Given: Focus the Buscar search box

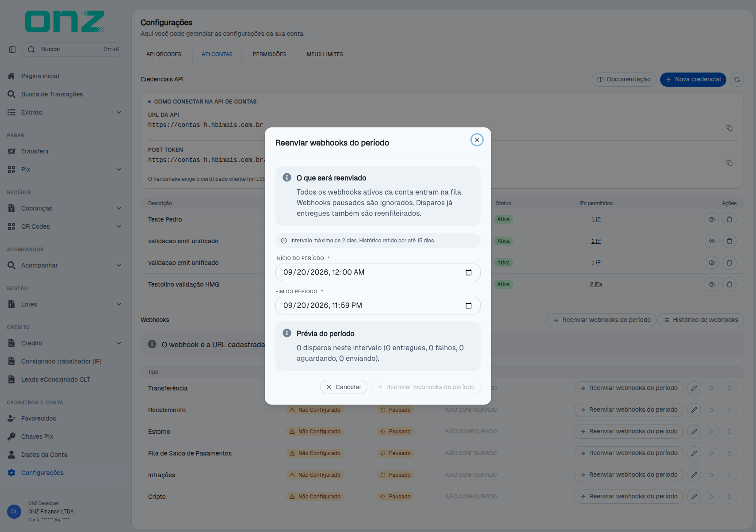Looking at the screenshot, I should point(73,50).
